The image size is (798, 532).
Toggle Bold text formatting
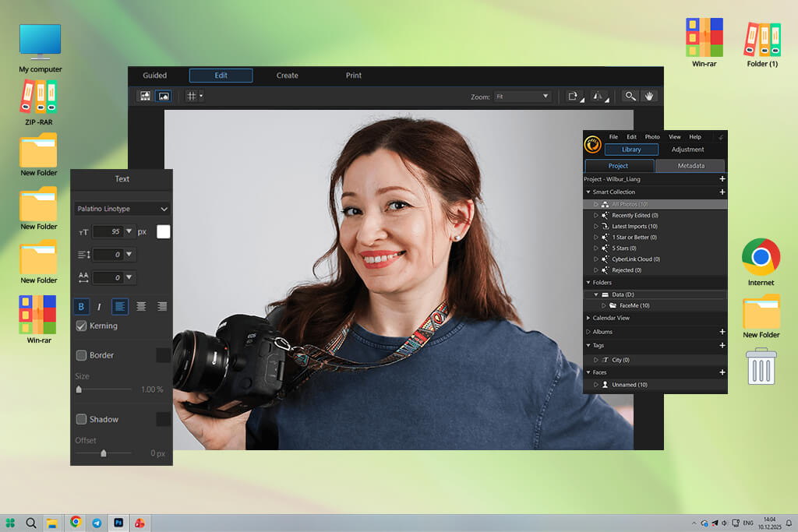[81, 307]
